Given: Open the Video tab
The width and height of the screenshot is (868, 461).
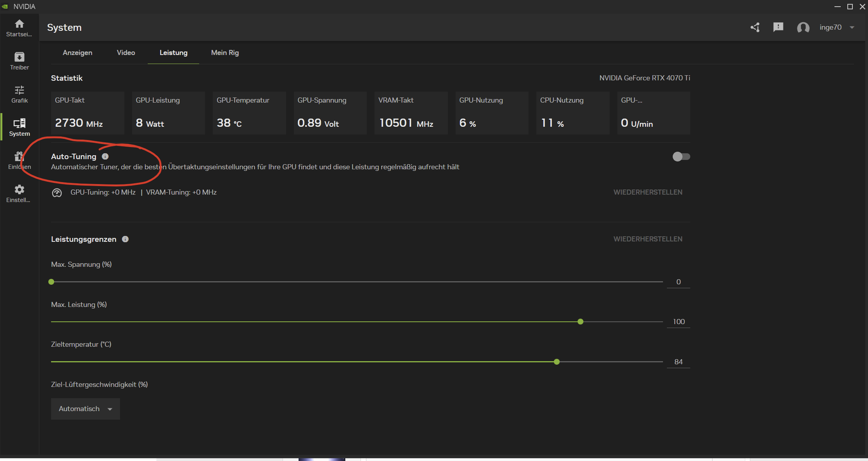Looking at the screenshot, I should 126,53.
